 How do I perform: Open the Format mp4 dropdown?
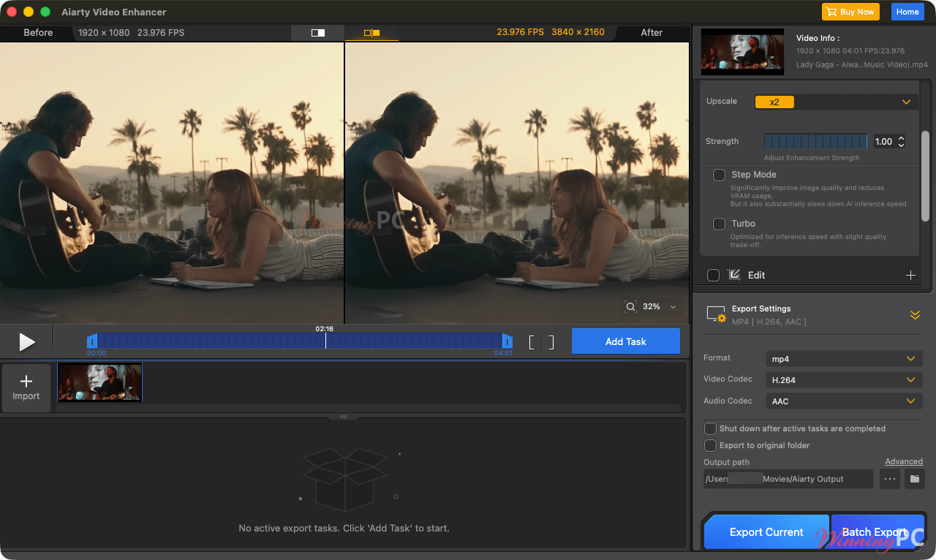844,359
